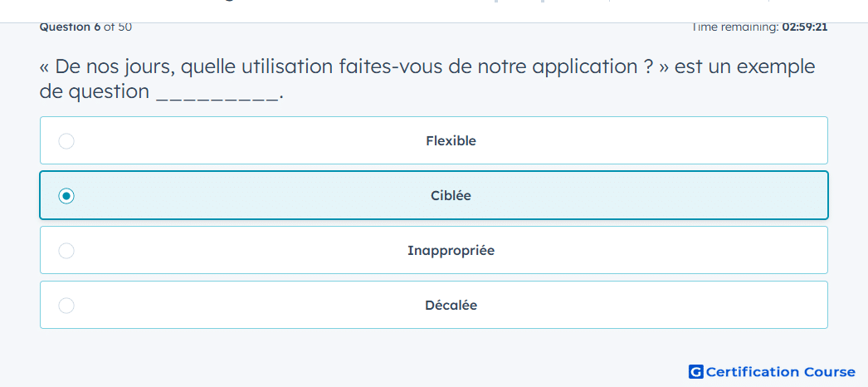Screen dimensions: 868x387
Task: Click the "Ciblée" answer label text
Action: [451, 196]
